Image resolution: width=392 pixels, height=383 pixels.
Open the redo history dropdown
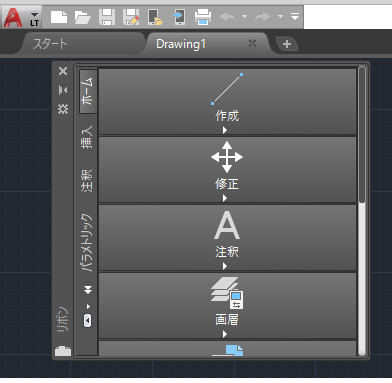pyautogui.click(x=280, y=16)
